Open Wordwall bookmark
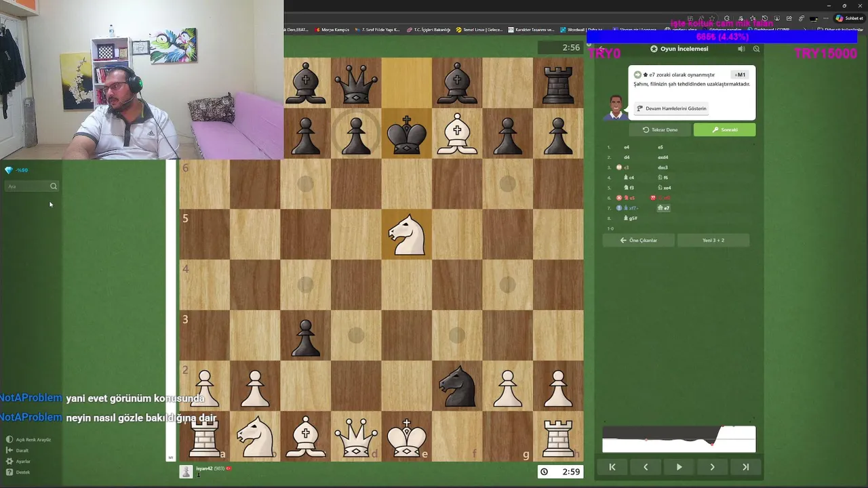This screenshot has width=868, height=488. pos(581,30)
